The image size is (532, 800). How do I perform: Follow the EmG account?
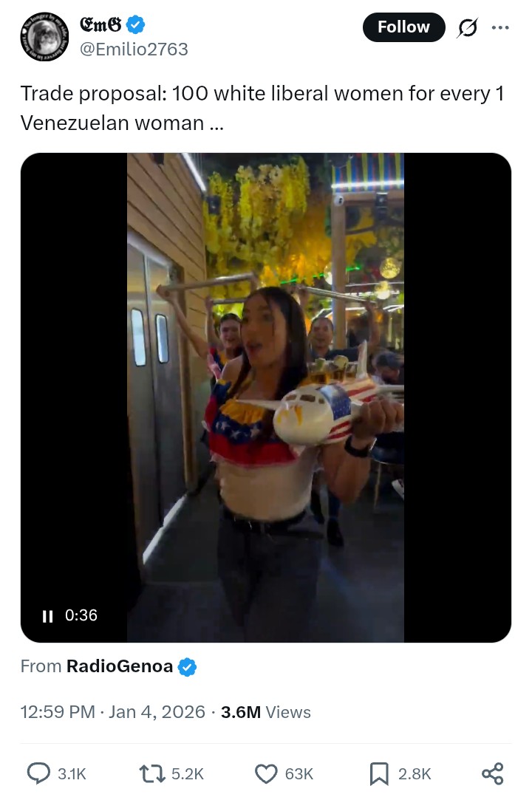coord(404,27)
